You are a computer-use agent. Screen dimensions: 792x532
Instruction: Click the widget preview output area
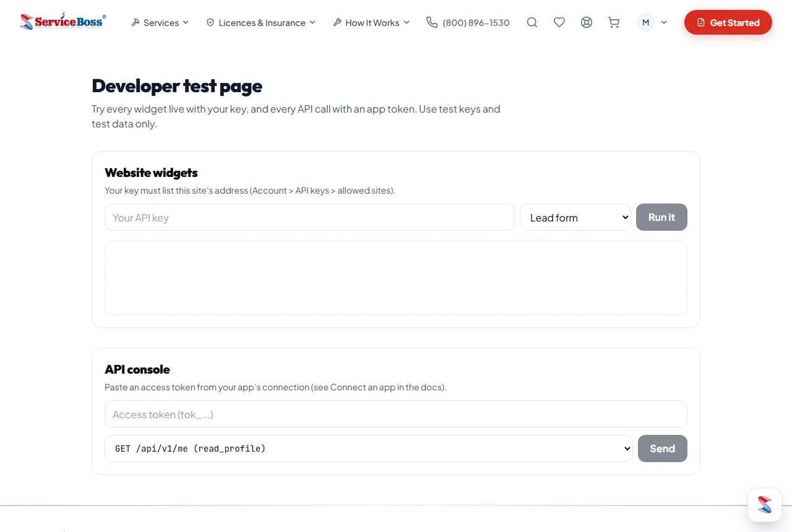click(396, 278)
